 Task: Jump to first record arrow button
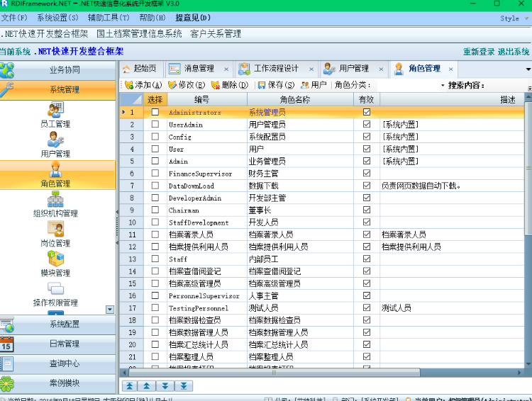click(x=129, y=385)
